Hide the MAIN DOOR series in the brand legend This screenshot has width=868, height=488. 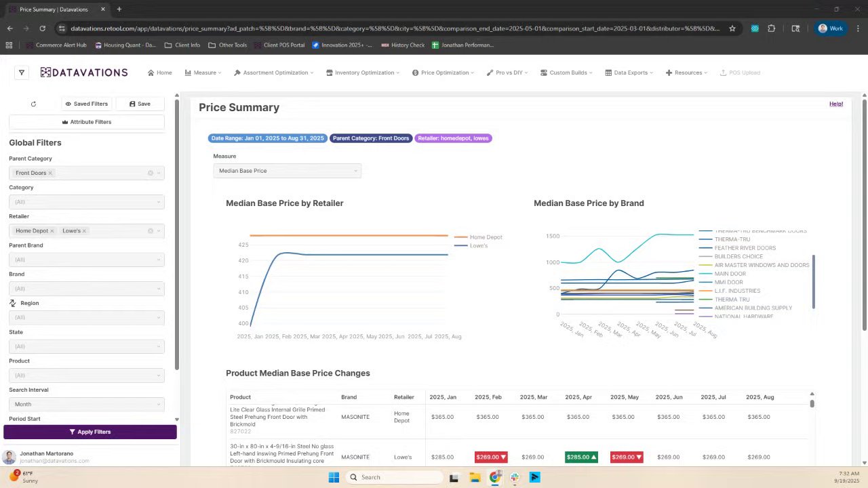730,274
